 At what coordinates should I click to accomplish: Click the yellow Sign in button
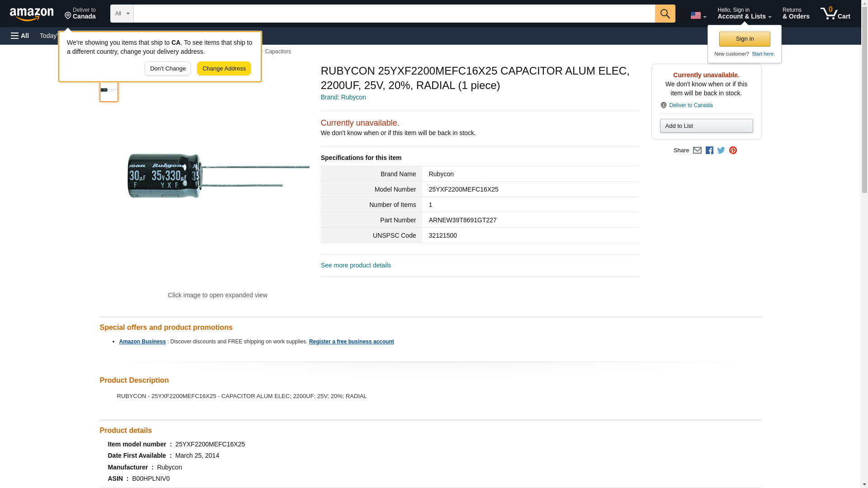[x=745, y=39]
